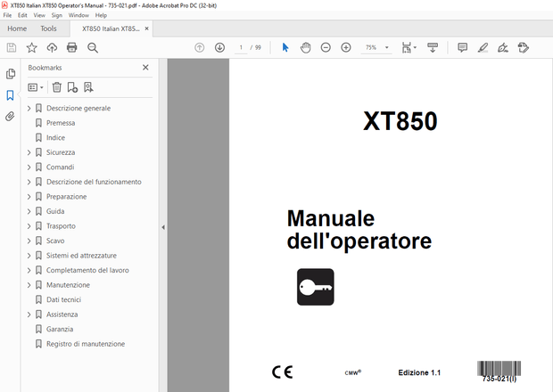Open the View menu

coord(39,15)
